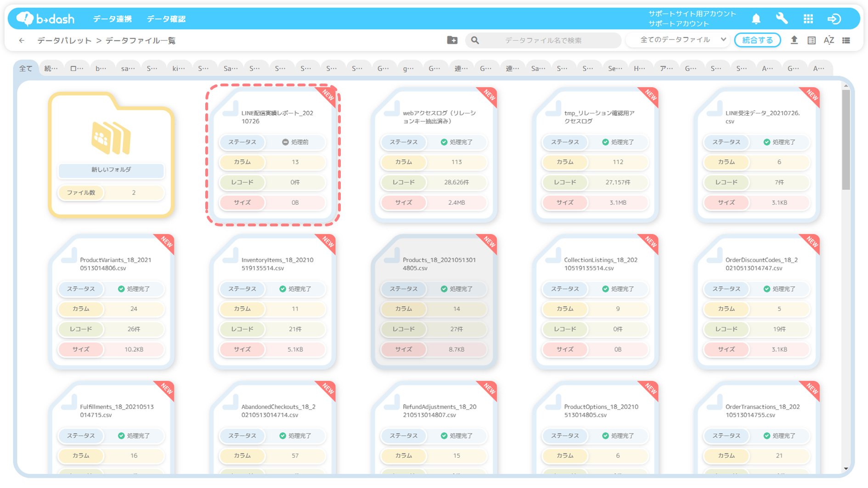Screen dimensions: 868x488
Task: Click the データパレット breadcrumb link
Action: 64,40
